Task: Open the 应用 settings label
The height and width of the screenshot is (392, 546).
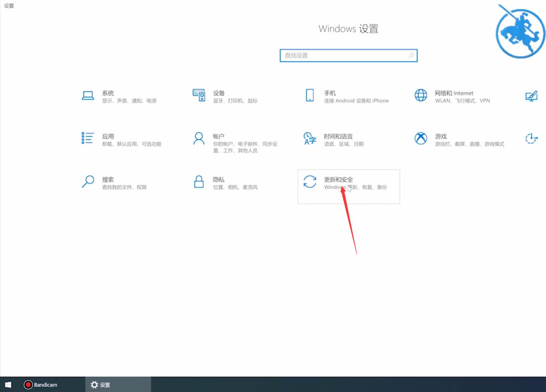Action: pyautogui.click(x=108, y=136)
